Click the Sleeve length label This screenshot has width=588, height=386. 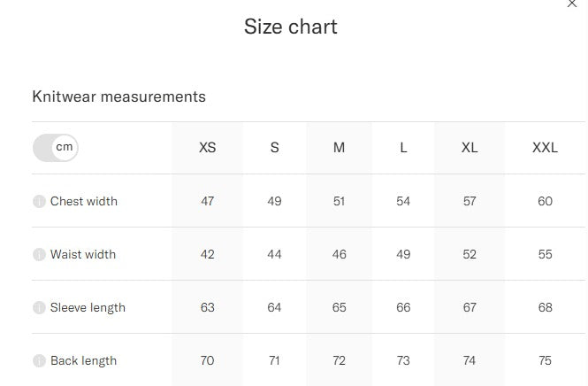pyautogui.click(x=88, y=307)
